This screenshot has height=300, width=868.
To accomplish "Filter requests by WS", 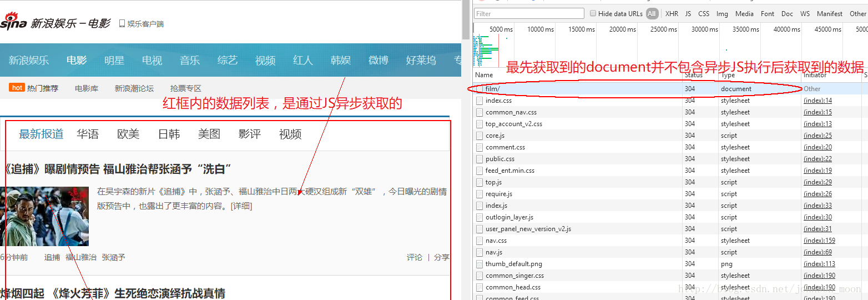I will (x=805, y=13).
